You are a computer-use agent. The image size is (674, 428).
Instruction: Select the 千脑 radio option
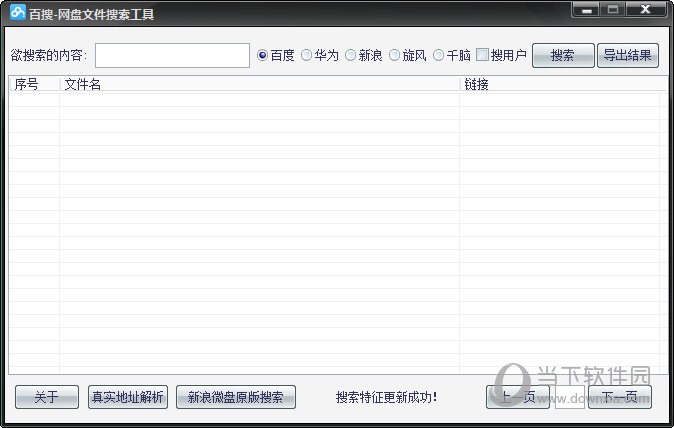click(439, 55)
